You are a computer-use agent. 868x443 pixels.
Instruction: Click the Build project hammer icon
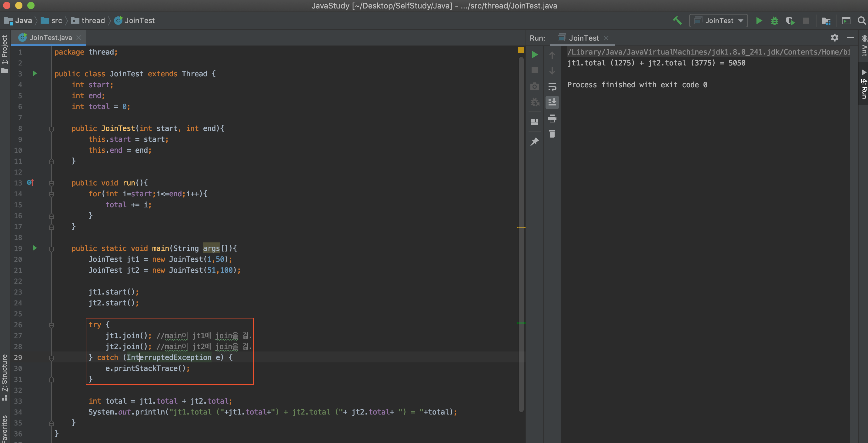[677, 21]
